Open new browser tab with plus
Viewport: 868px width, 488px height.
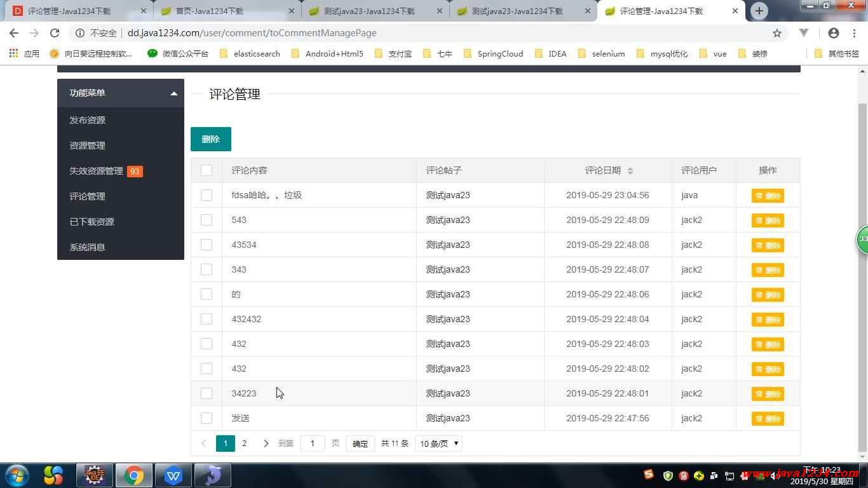[x=759, y=11]
